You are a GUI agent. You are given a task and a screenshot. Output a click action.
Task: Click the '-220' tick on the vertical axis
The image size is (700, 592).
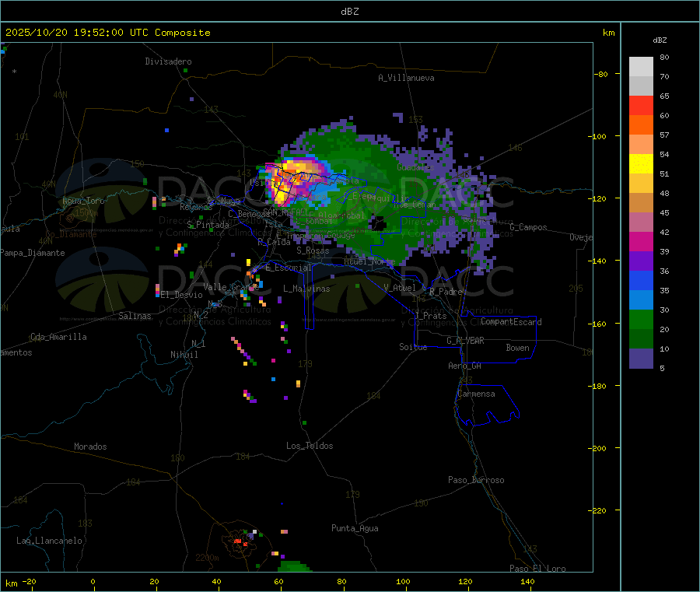tap(597, 511)
